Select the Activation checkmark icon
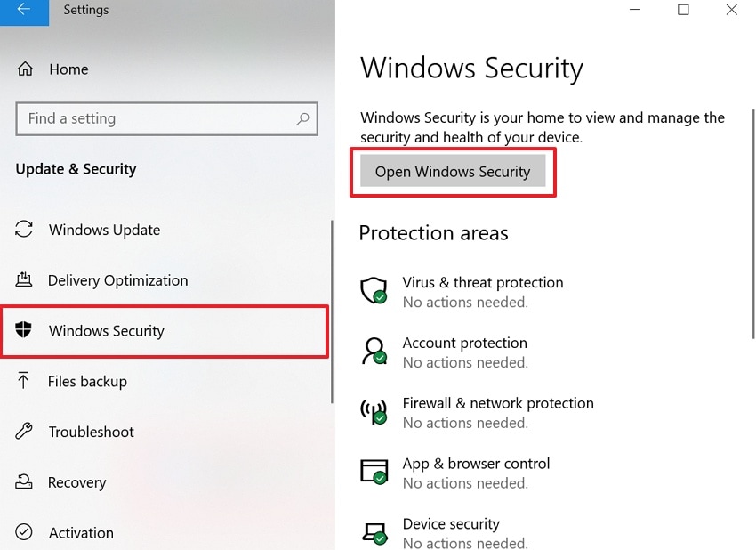This screenshot has width=756, height=550. tap(23, 532)
